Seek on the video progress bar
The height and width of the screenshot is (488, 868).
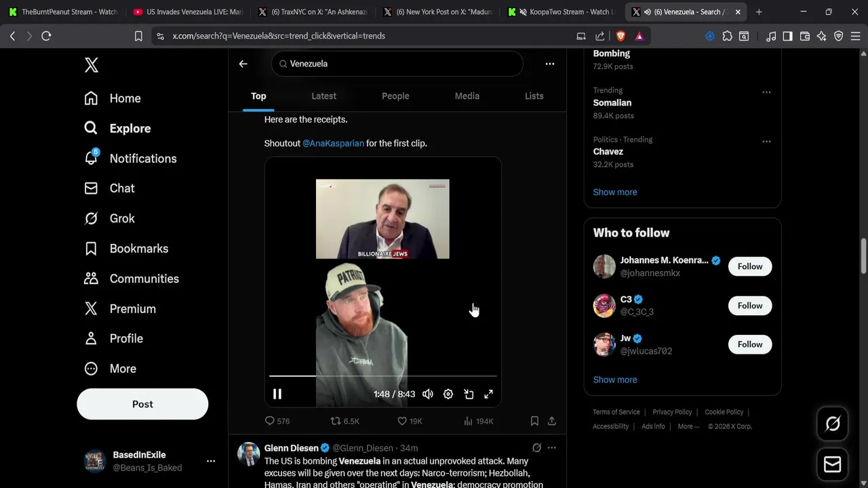pos(383,375)
